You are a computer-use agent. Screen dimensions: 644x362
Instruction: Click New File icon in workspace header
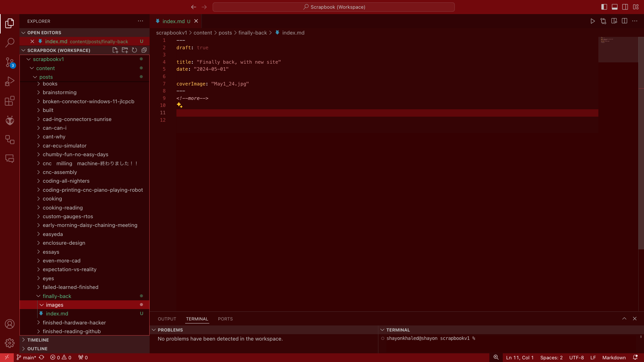coord(115,50)
